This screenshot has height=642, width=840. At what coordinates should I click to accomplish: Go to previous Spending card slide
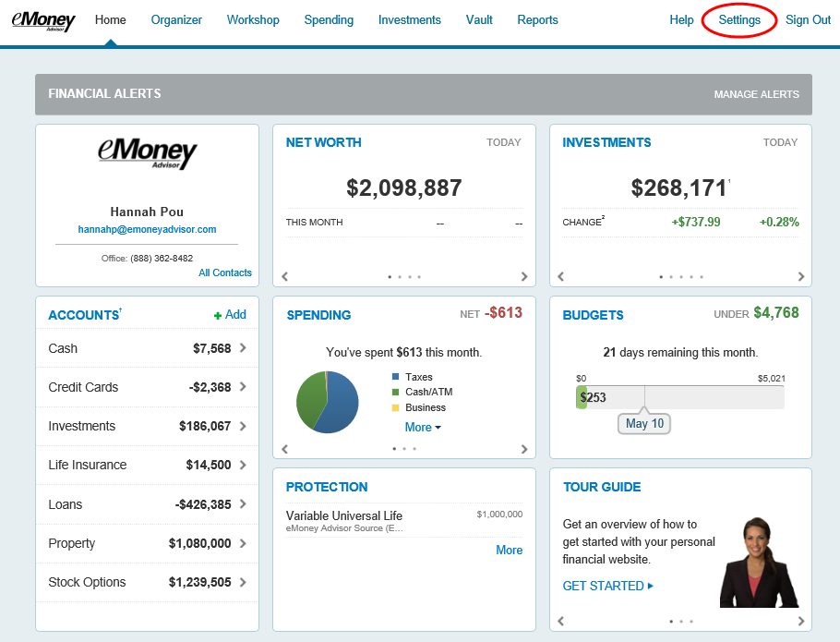coord(285,449)
